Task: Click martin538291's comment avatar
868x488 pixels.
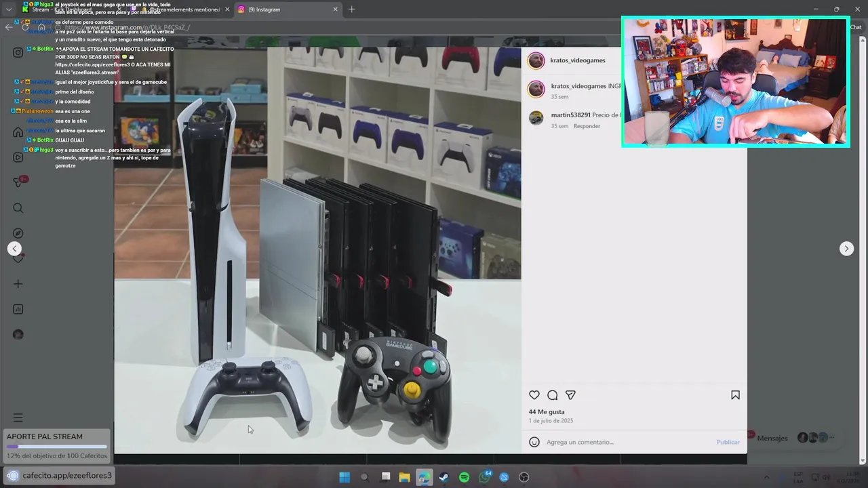Action: 536,118
